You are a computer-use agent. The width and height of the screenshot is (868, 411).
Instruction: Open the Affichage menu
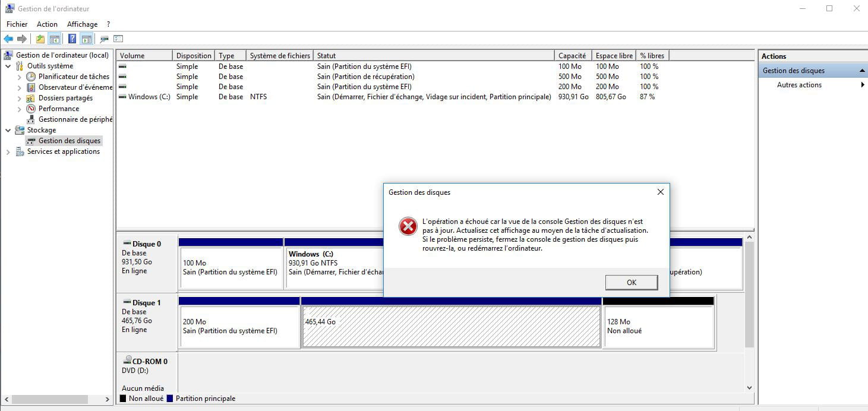pos(82,24)
